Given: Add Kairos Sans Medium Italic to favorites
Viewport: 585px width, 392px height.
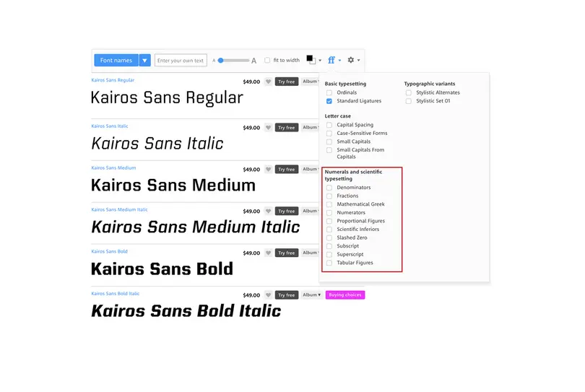Looking at the screenshot, I should click(268, 212).
